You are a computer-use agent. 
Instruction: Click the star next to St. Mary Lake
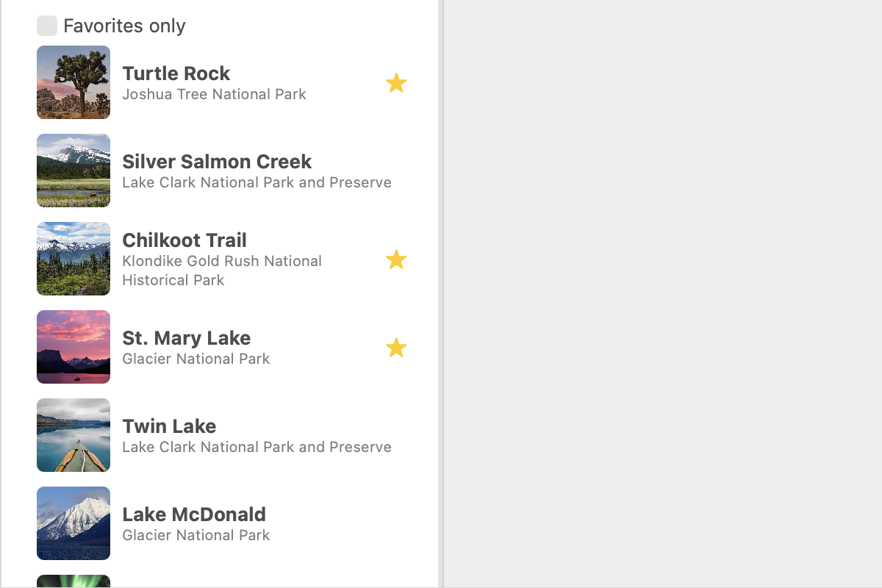396,348
